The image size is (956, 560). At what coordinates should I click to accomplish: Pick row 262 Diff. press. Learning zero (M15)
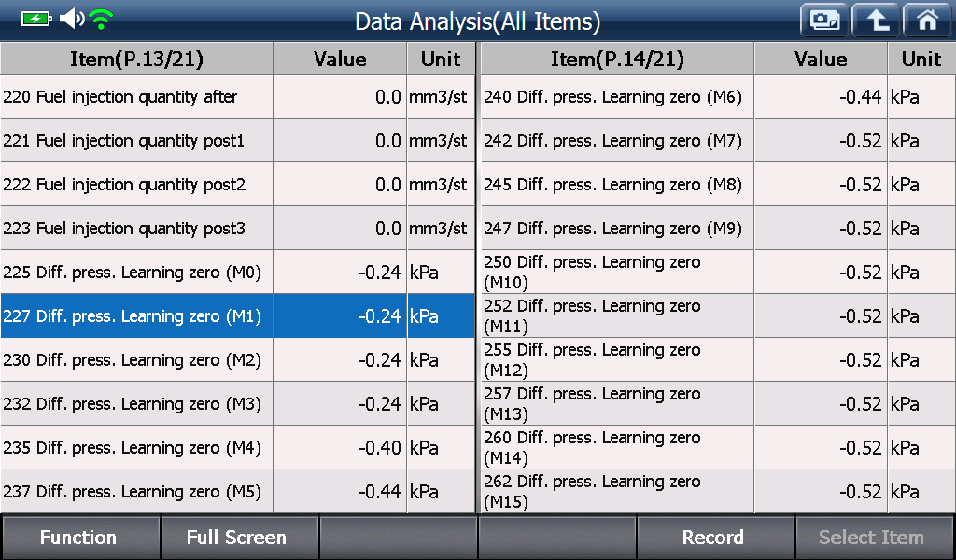click(x=718, y=491)
